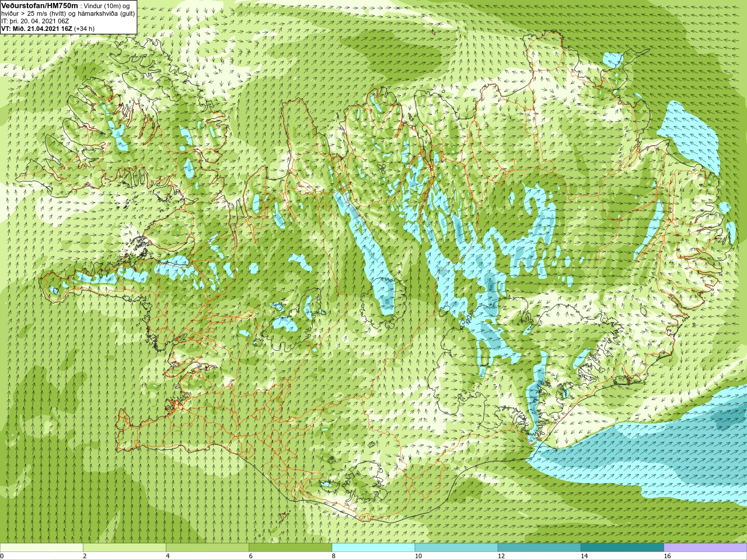
Task: Click the pale yellow 0–2 m/s legend swatch
Action: [41, 548]
